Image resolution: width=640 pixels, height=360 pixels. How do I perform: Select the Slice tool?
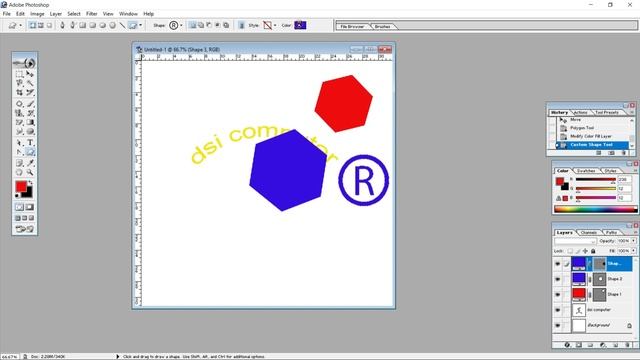[x=30, y=93]
